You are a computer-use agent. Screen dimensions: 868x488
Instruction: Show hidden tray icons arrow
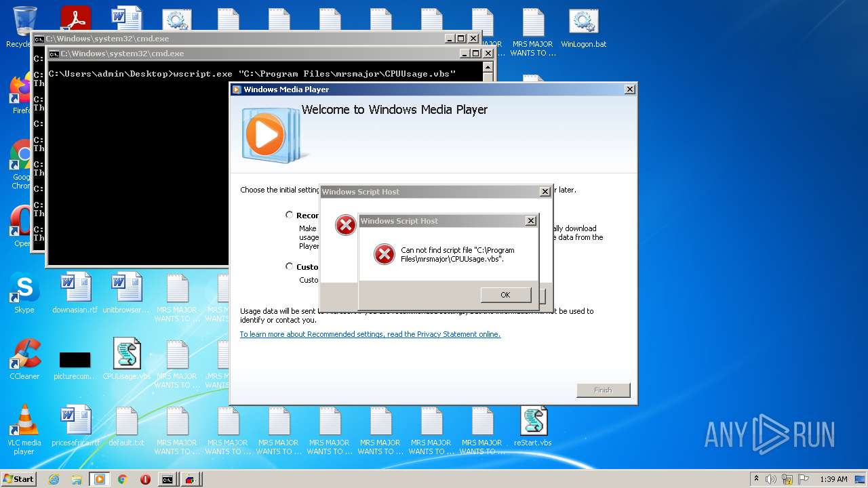point(756,479)
